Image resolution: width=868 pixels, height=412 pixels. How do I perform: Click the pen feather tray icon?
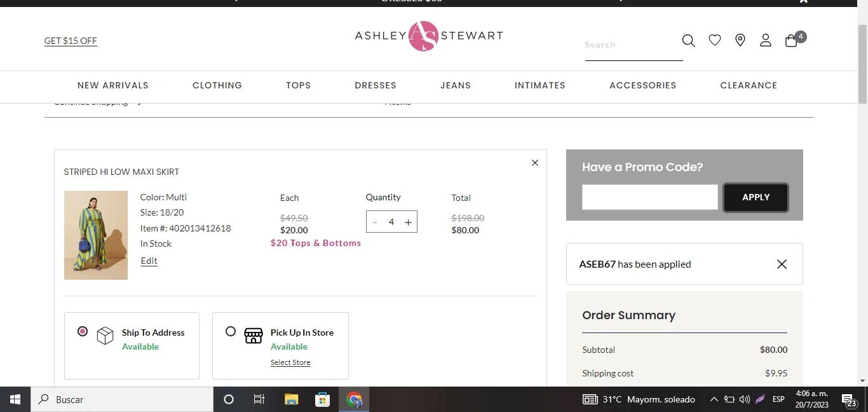pos(760,399)
